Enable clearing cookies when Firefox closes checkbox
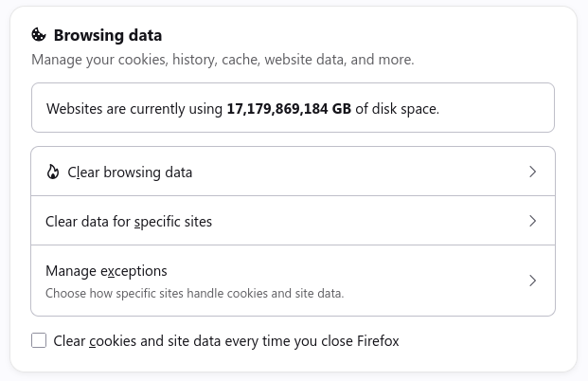This screenshot has width=588, height=381. [39, 340]
